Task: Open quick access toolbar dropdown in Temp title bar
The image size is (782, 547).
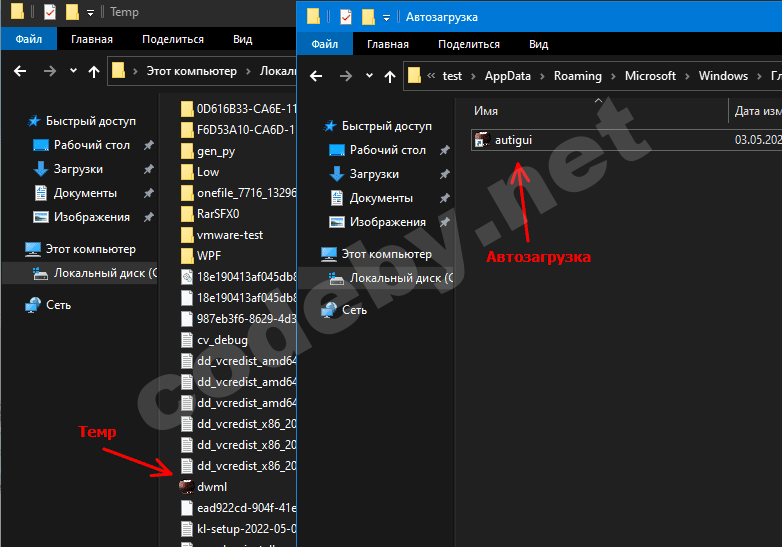Action: pyautogui.click(x=90, y=13)
